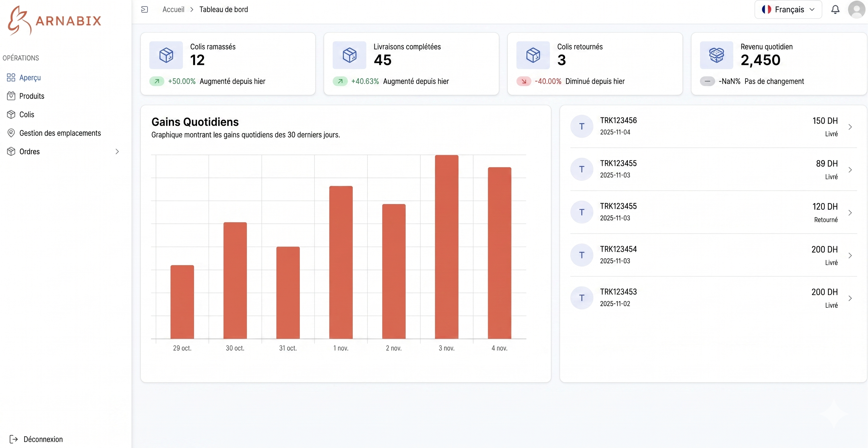Collapse the sidebar with the arrow icon
Screen dimensions: 868x448
click(x=144, y=9)
